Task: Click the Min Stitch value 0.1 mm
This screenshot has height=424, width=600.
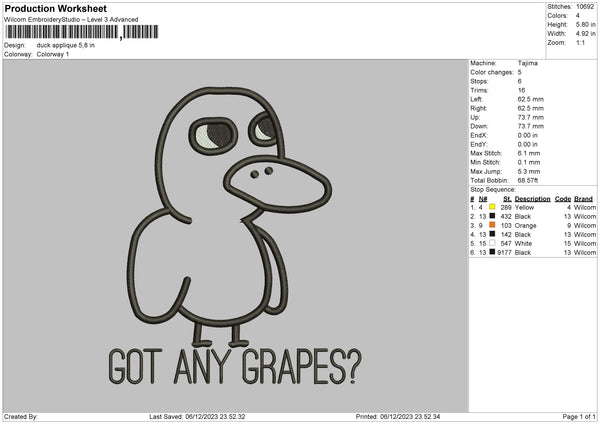Action: 528,162
